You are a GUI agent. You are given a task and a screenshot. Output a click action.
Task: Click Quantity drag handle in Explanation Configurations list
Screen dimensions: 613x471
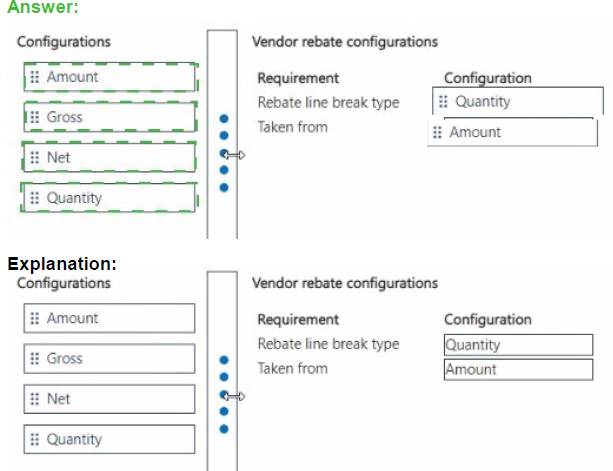[x=34, y=439]
